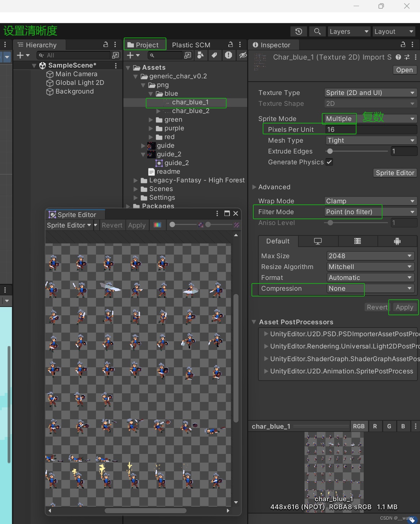Open the Inspector help question mark icon
The image size is (420, 524).
pyautogui.click(x=398, y=57)
